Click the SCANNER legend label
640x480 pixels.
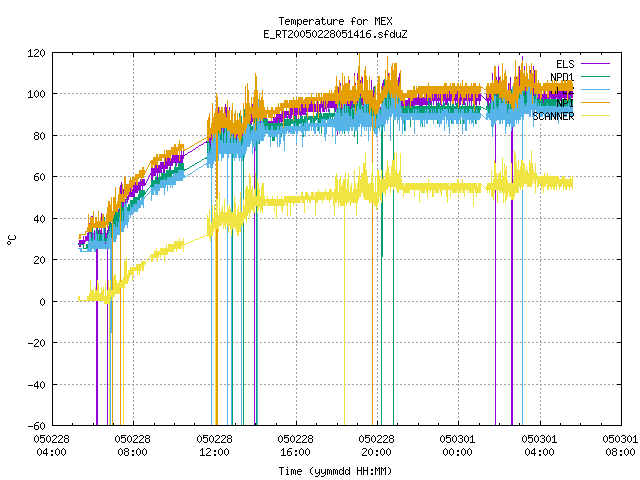[553, 116]
